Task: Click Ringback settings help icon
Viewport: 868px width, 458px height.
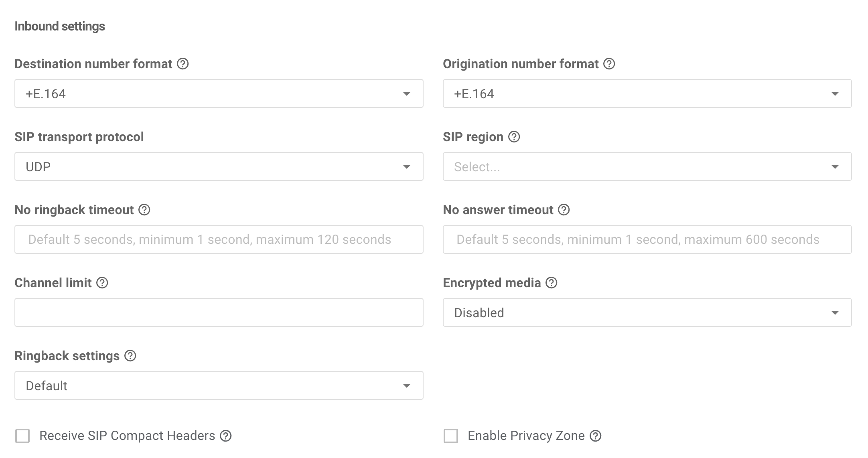Action: (x=130, y=356)
